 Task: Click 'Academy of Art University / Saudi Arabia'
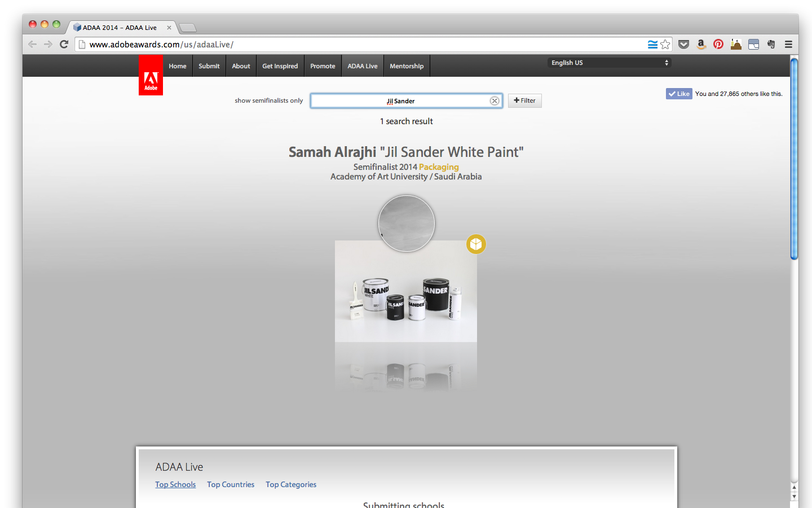(406, 177)
